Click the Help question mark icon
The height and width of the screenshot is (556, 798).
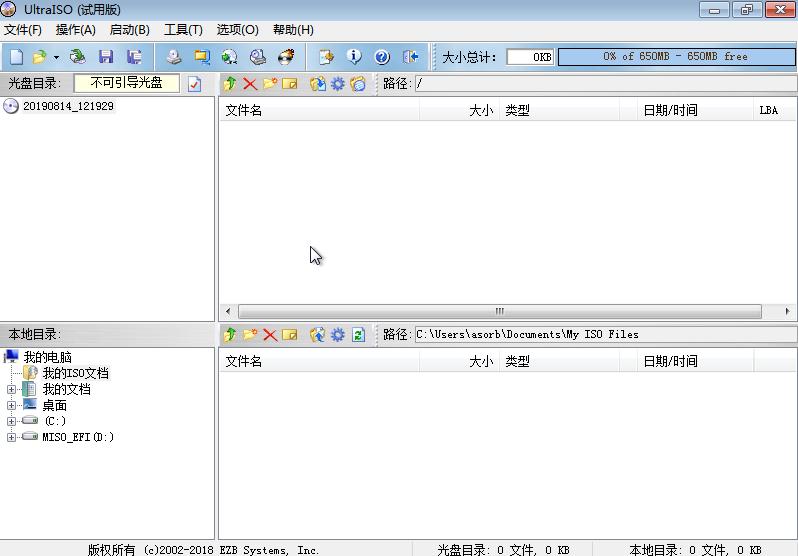[382, 57]
